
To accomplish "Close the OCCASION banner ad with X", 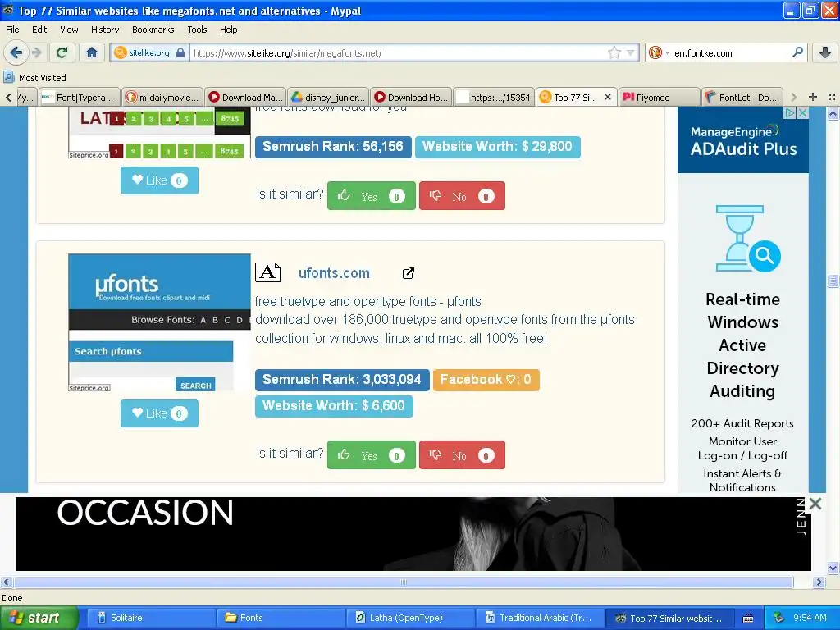I will click(x=815, y=504).
